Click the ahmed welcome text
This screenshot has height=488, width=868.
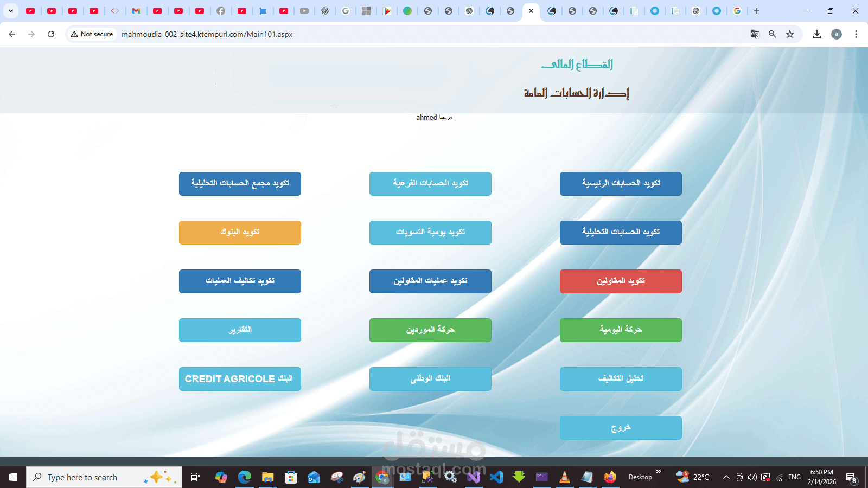tap(434, 118)
